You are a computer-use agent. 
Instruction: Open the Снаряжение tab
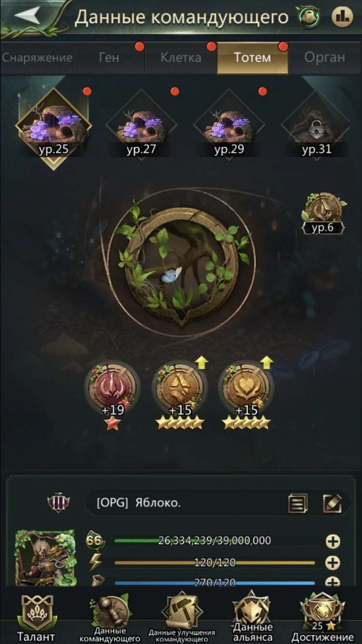[x=37, y=58]
